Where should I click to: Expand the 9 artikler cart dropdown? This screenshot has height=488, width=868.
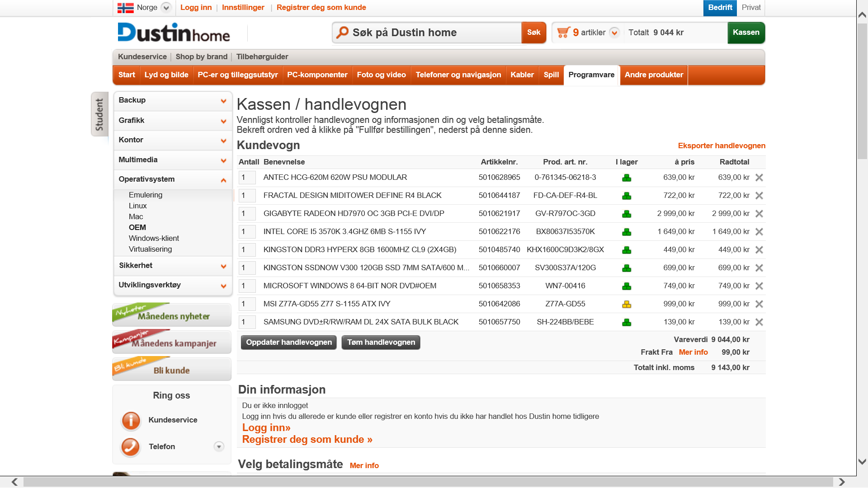coord(614,33)
